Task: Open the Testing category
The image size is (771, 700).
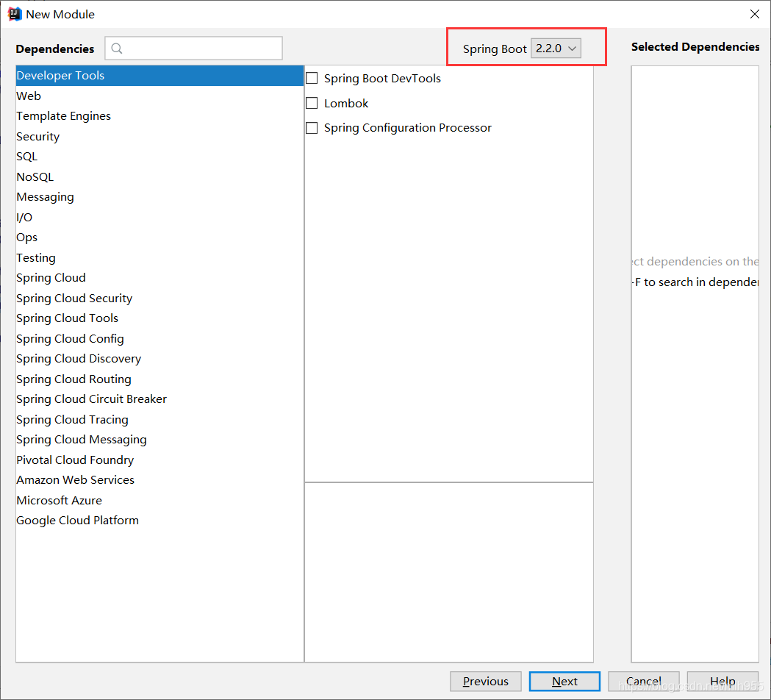Action: 159,257
